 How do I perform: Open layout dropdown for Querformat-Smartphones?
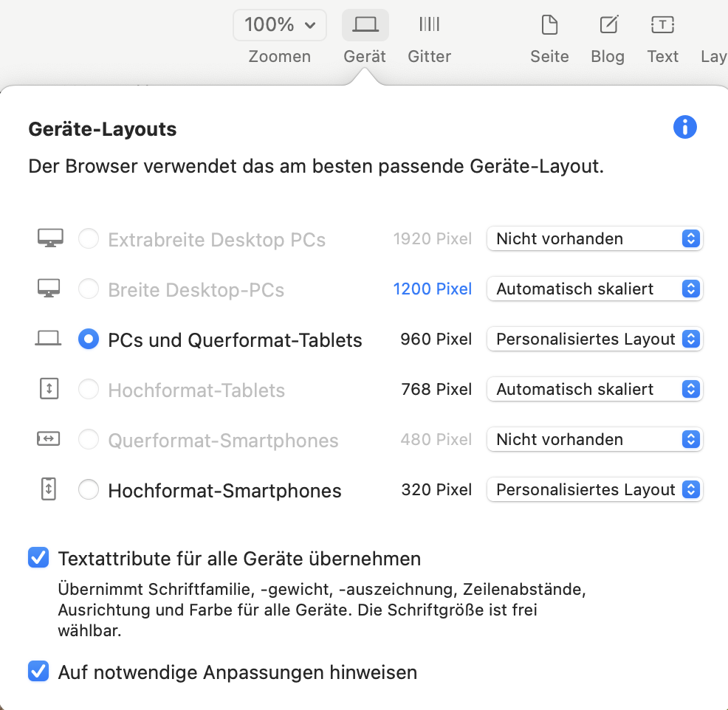pos(594,439)
